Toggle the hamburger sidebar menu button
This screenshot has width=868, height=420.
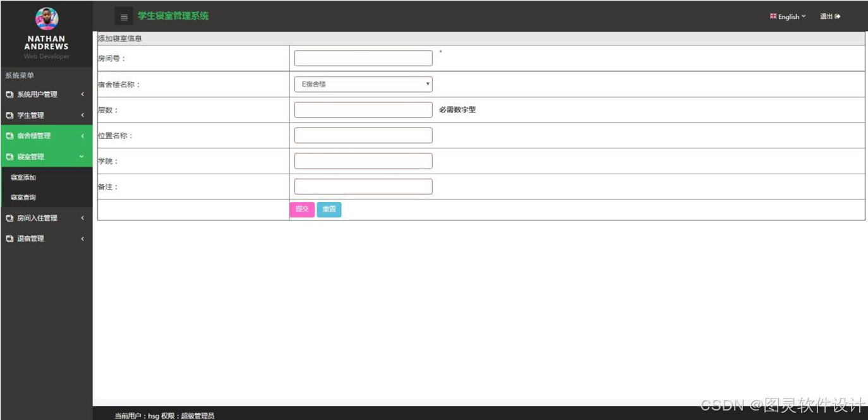124,17
